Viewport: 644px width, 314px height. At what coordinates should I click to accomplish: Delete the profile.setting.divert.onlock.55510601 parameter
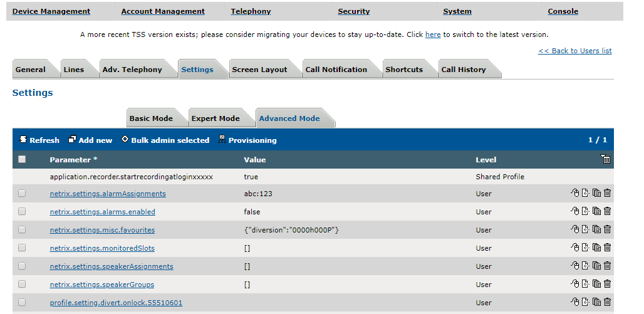tap(608, 301)
